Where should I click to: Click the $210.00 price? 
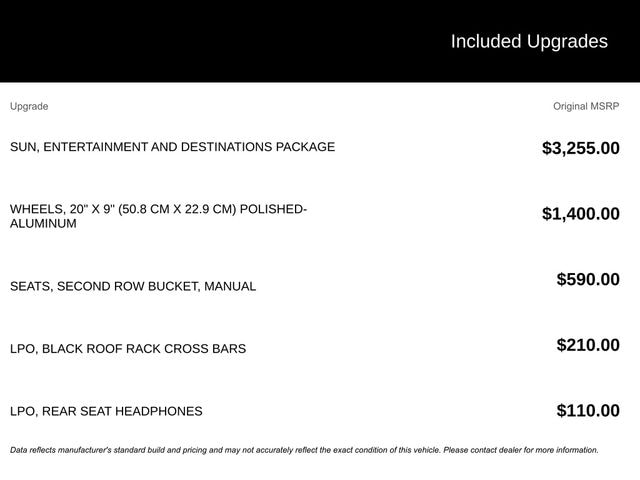(587, 345)
